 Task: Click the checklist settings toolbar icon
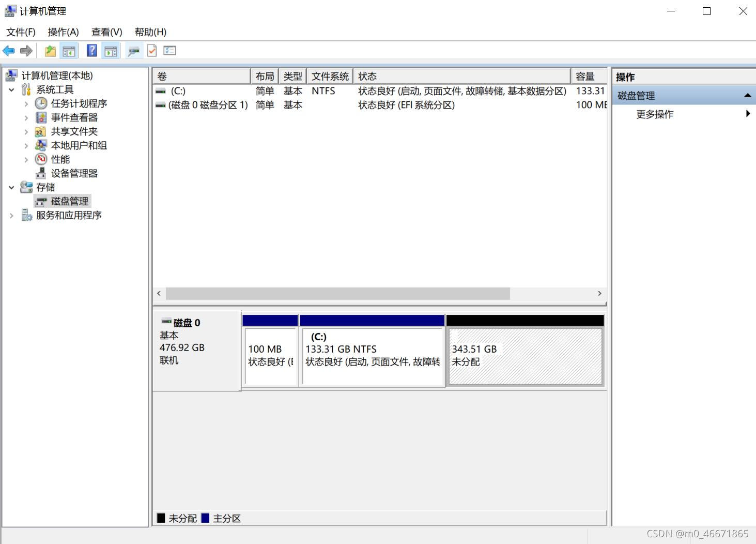click(x=169, y=51)
